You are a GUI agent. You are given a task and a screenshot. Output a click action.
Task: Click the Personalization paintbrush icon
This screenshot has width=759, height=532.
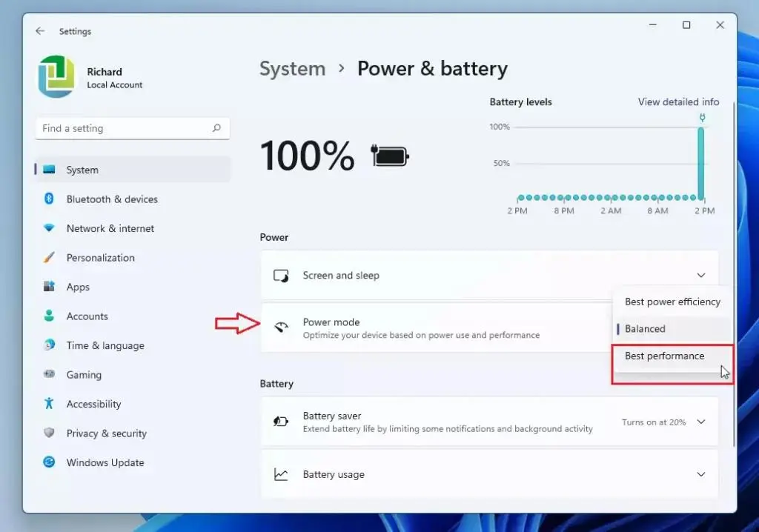[x=49, y=257]
